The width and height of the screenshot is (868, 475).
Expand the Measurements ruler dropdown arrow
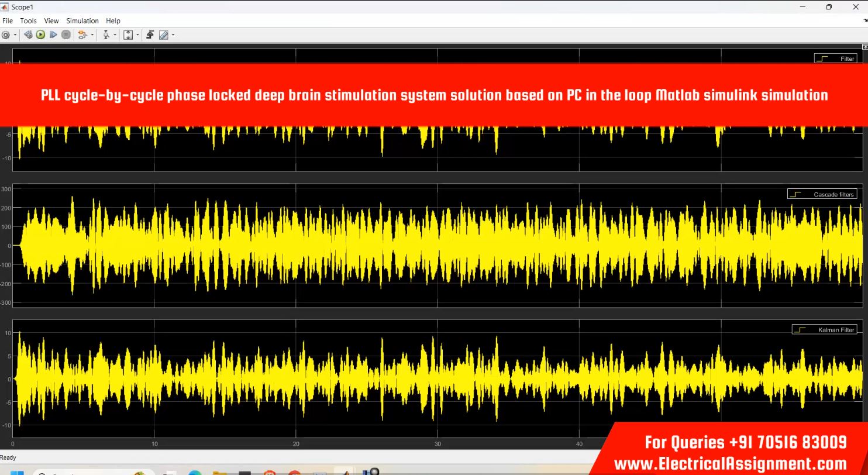[173, 35]
